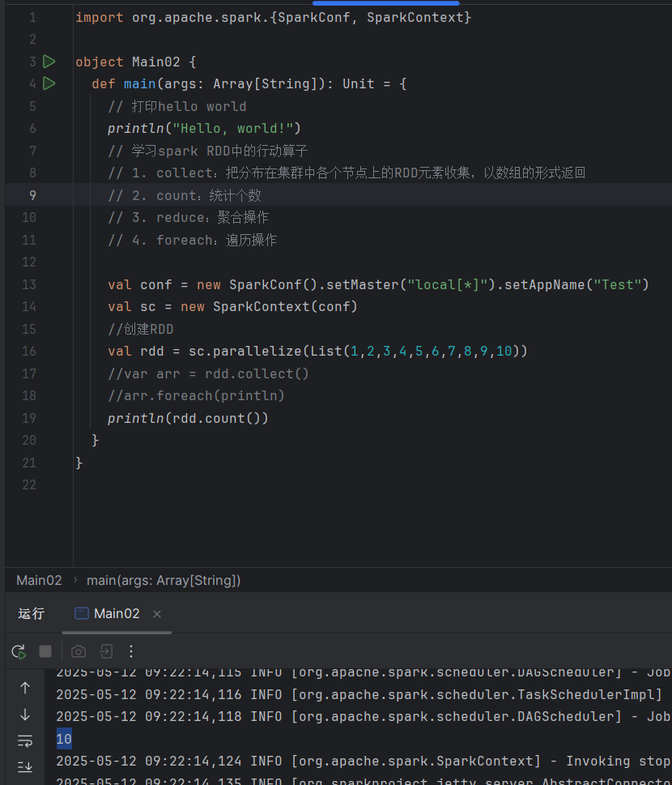Viewport: 672px width, 785px height.
Task: Click comment line '// 4. foreach：遍历操作'
Action: click(193, 240)
